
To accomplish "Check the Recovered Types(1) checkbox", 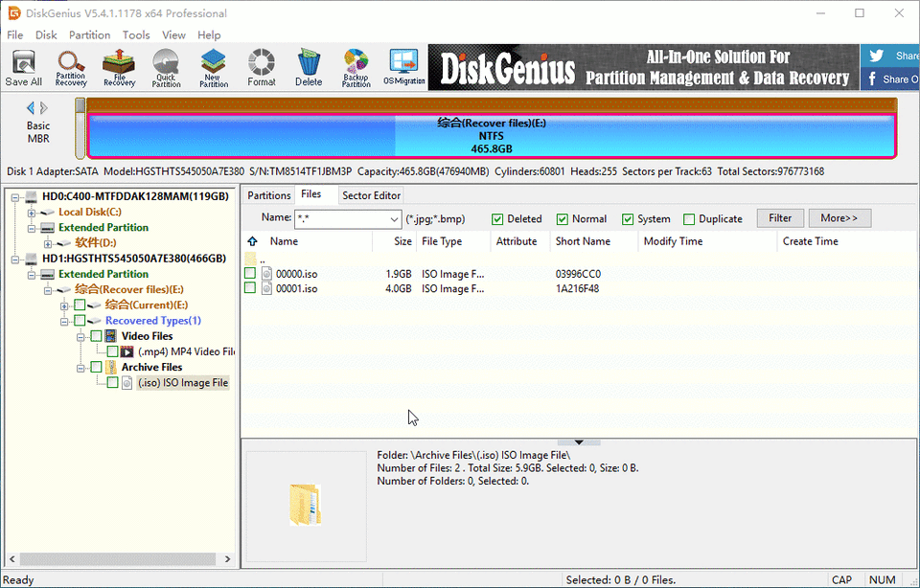I will point(80,321).
